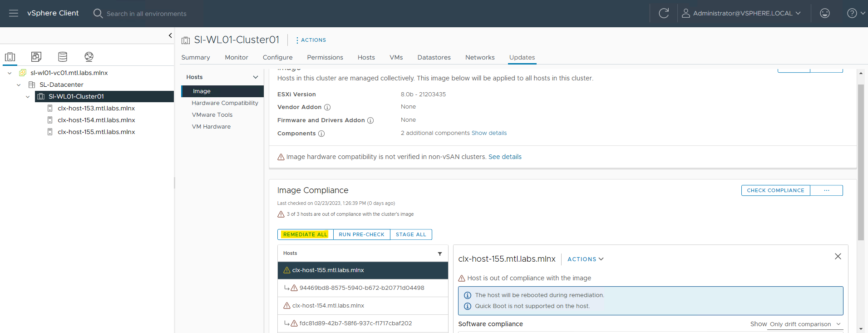Click the CHECK COMPLIANCE button
This screenshot has height=333, width=868.
click(x=775, y=190)
